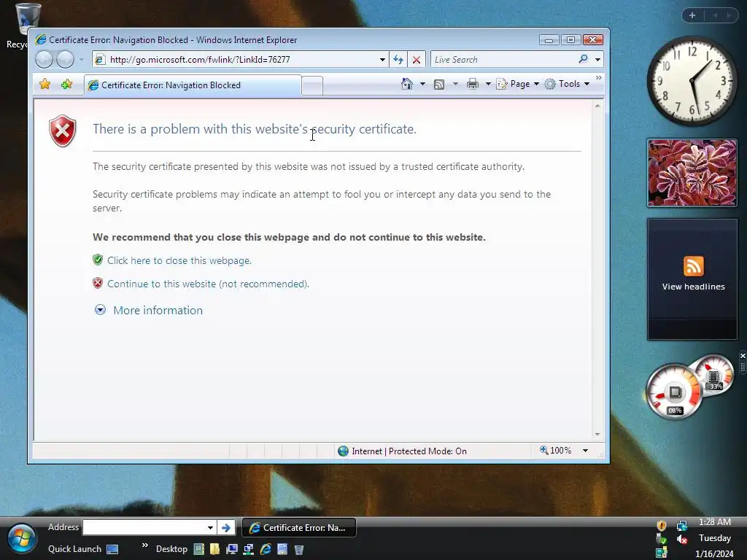Viewport: 747px width, 560px height.
Task: Click the Back navigation arrow in Internet Explorer
Action: click(44, 60)
